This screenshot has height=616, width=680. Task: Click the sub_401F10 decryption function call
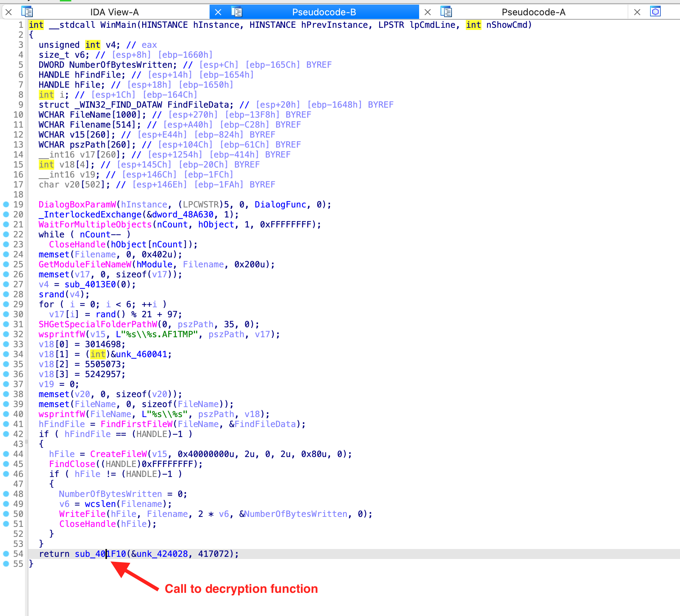click(x=100, y=554)
